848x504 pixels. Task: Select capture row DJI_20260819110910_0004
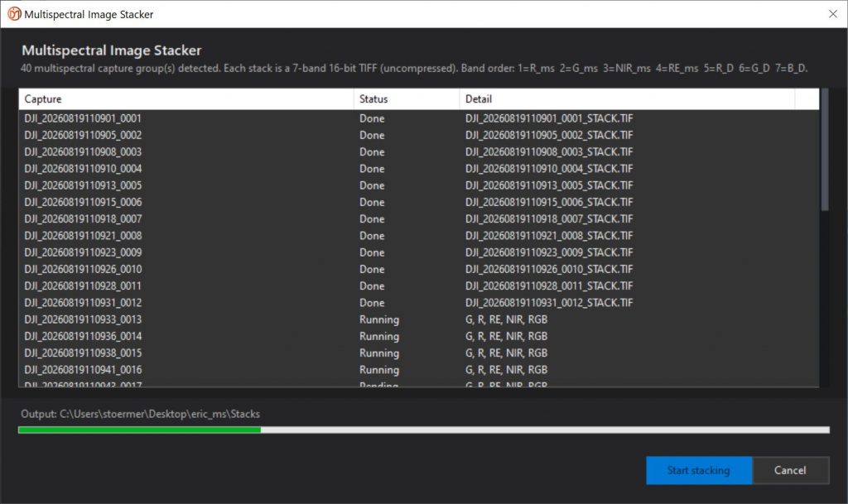pos(418,169)
